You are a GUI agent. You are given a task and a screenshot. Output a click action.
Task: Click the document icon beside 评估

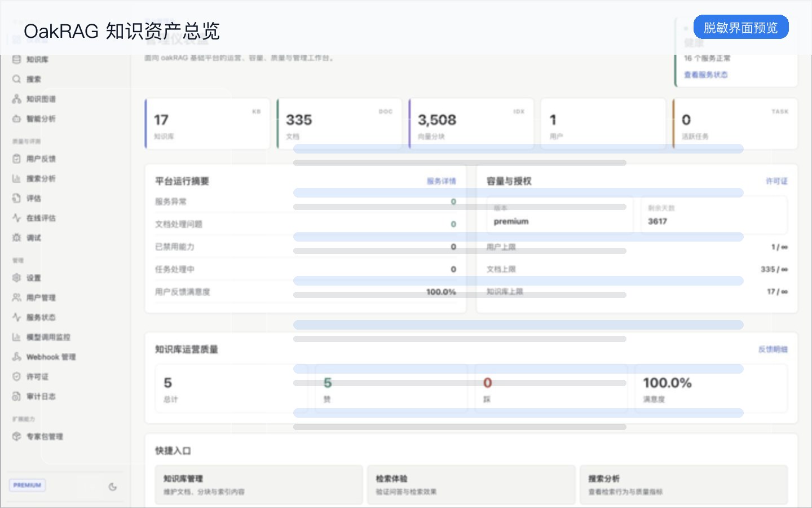click(x=16, y=198)
